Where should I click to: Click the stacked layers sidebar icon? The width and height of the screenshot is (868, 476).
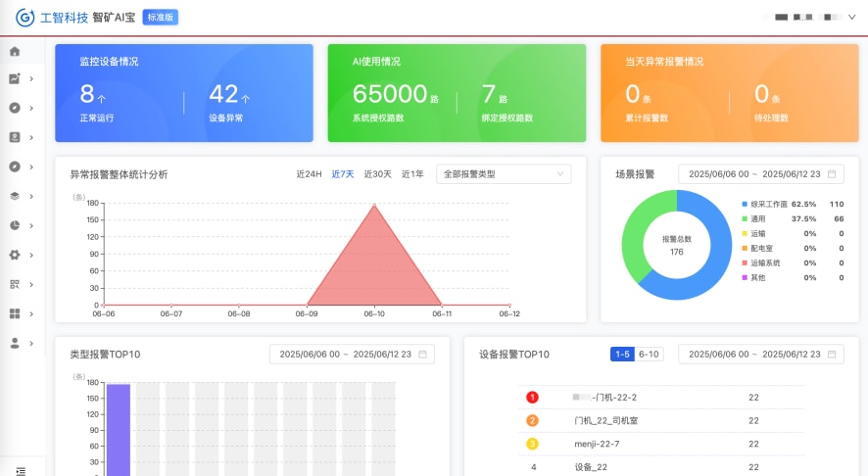coord(14,196)
